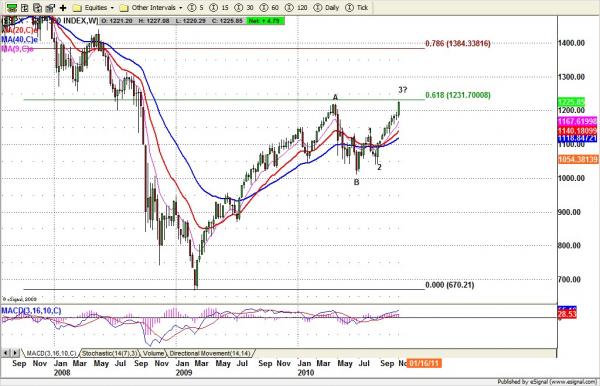Click the blue 1118.84721 MA price tag
The height and width of the screenshot is (386, 600).
tap(578, 138)
